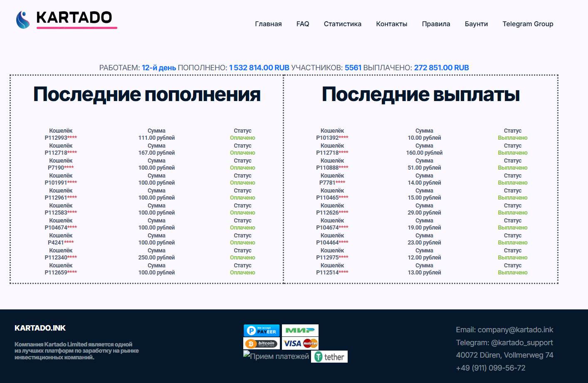Open Баунти navigation link
Viewport: 588px width, 383px height.
(476, 24)
